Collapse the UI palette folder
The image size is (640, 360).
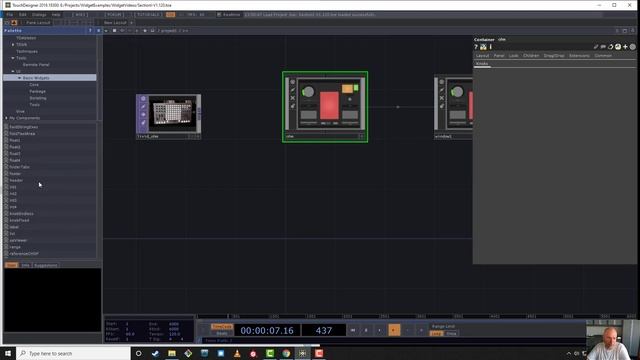coord(13,71)
